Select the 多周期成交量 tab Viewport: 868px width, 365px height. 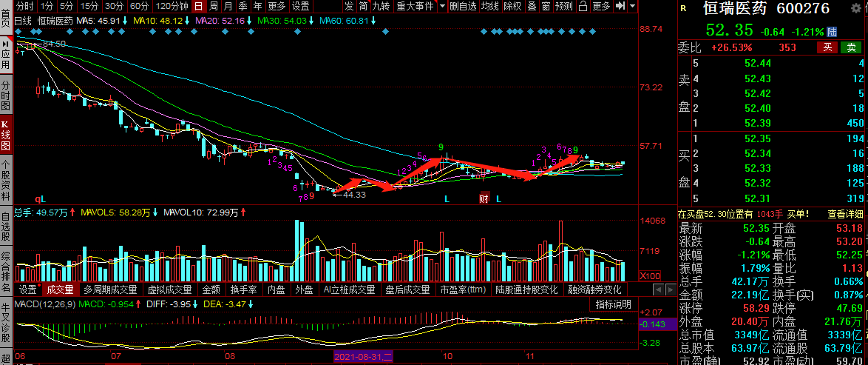(110, 289)
